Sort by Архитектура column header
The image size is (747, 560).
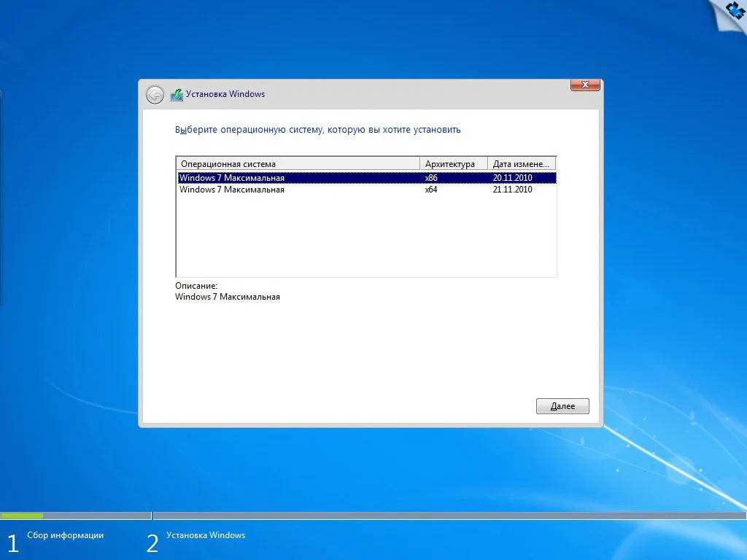click(454, 164)
